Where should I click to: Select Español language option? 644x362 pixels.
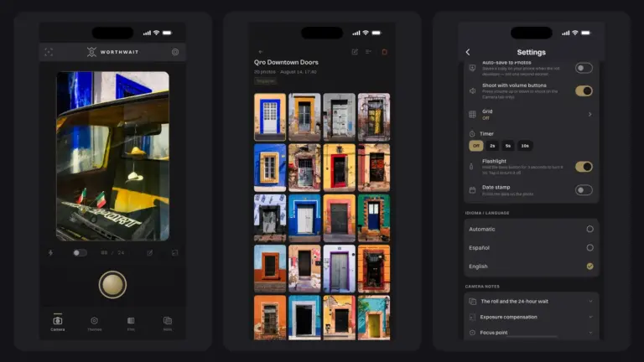(532, 247)
